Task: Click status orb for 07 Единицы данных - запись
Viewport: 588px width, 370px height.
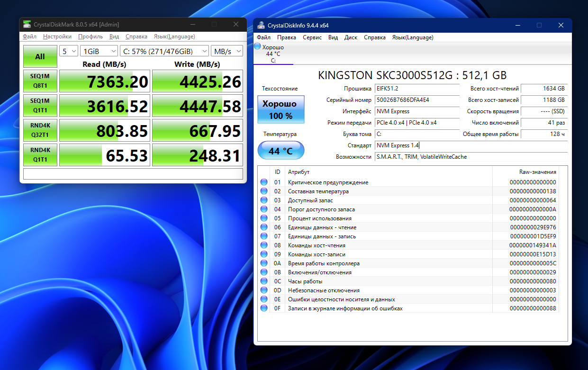Action: click(264, 236)
